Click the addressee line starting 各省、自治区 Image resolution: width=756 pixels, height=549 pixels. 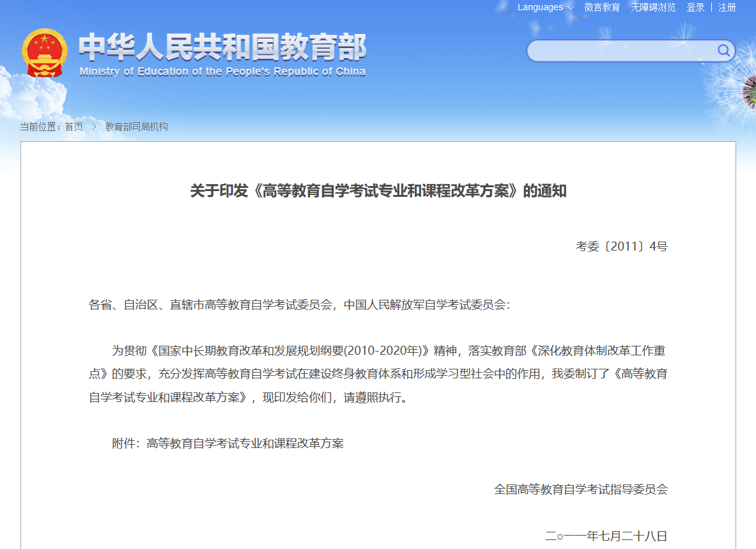(300, 305)
